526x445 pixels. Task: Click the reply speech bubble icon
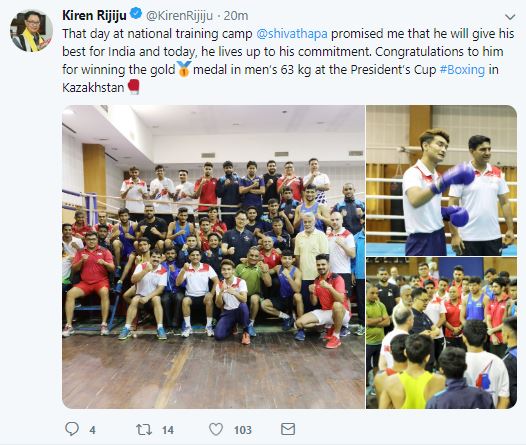pos(72,429)
